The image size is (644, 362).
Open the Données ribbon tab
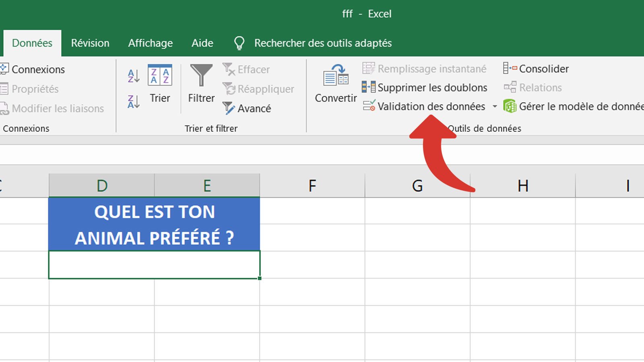tap(32, 43)
